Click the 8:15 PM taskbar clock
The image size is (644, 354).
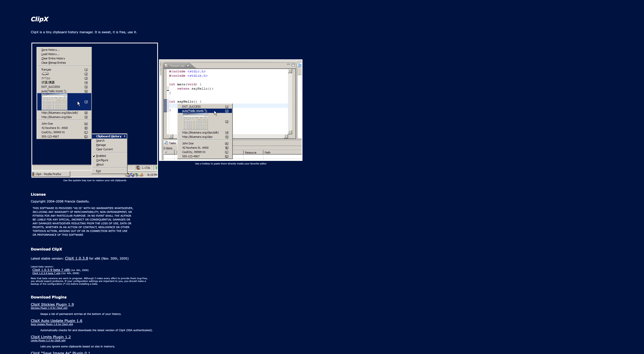coord(152,175)
